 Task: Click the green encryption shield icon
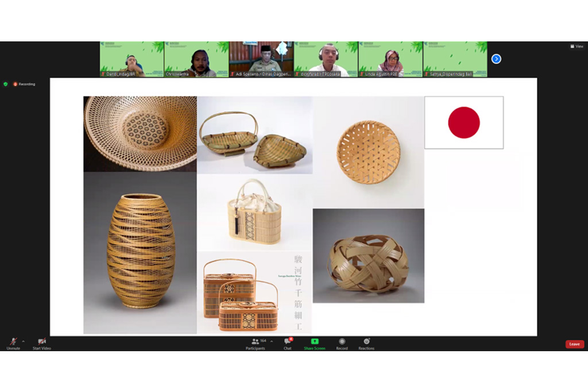(x=6, y=84)
